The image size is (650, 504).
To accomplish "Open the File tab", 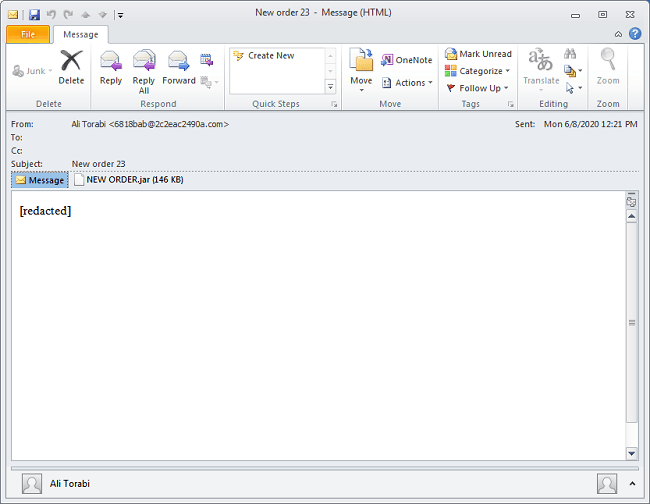I will pyautogui.click(x=27, y=34).
